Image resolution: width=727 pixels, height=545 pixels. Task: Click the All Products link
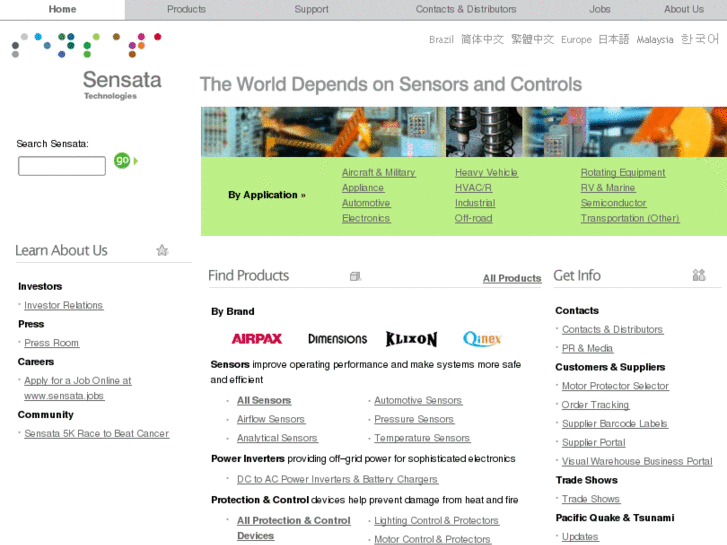pos(512,278)
